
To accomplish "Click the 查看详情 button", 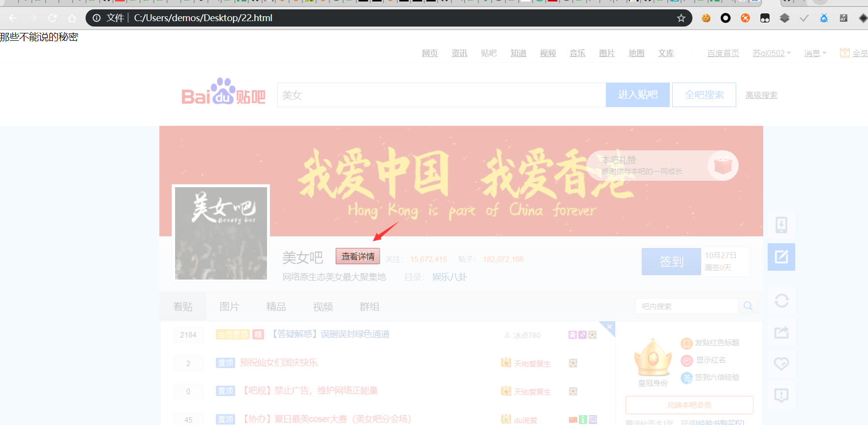I will [x=358, y=256].
